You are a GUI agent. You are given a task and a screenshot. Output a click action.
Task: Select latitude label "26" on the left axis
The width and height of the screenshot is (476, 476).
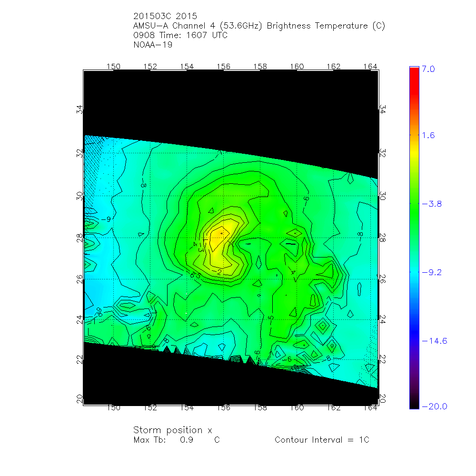[x=79, y=279]
